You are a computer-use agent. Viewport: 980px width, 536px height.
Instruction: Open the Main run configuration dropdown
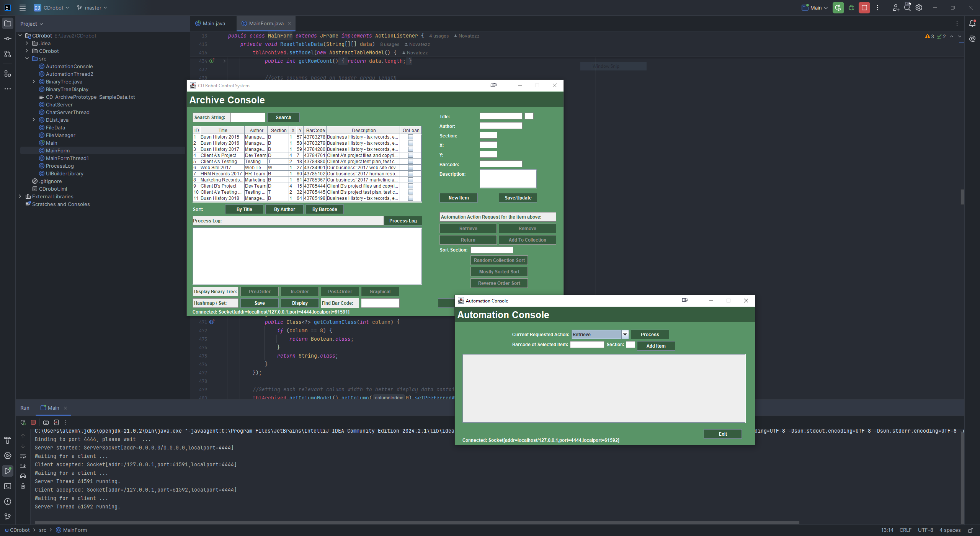815,8
